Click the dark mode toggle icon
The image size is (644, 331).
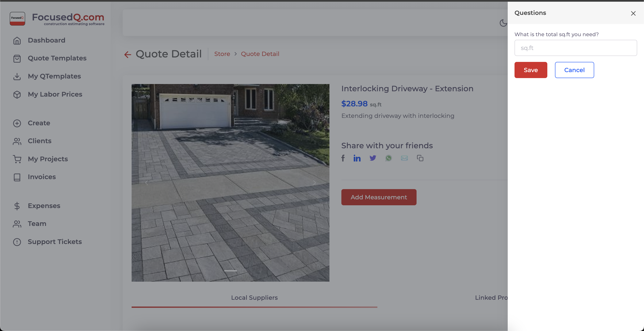(x=503, y=22)
